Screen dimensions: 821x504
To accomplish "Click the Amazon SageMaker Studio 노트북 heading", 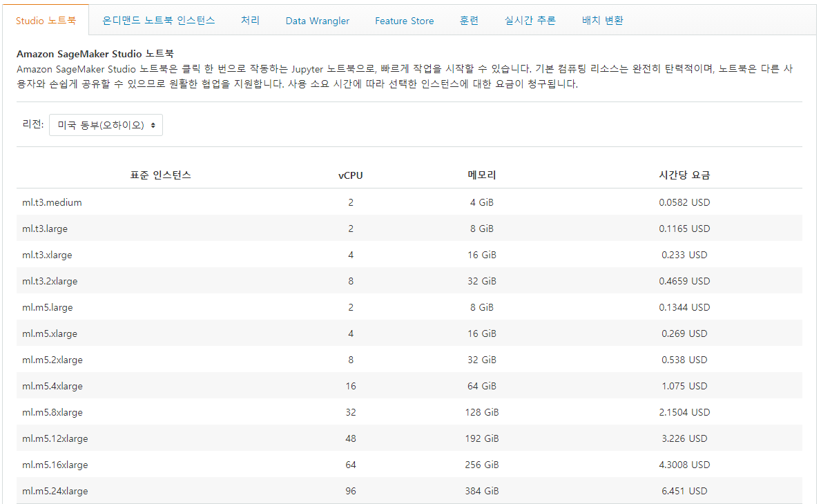I will (95, 53).
